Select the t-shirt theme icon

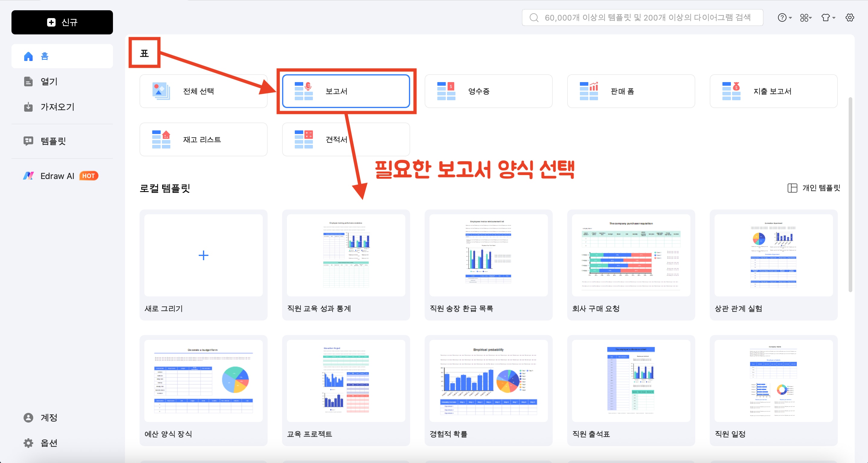(825, 18)
